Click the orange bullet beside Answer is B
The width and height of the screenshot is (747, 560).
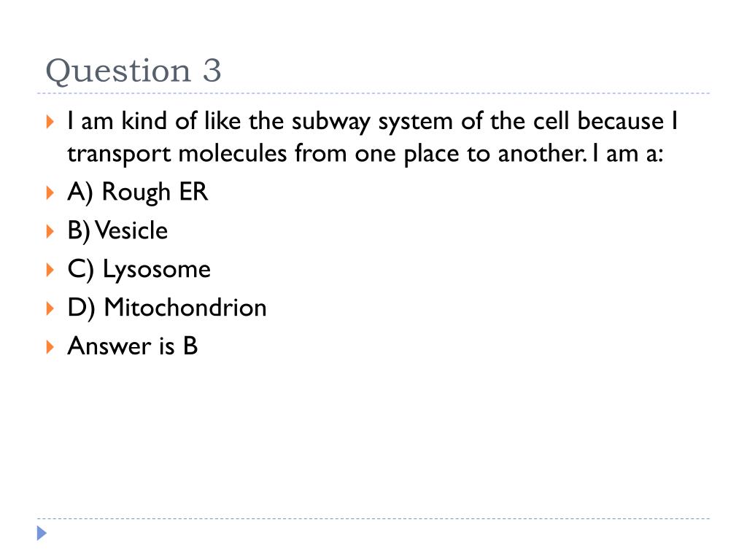[50, 346]
